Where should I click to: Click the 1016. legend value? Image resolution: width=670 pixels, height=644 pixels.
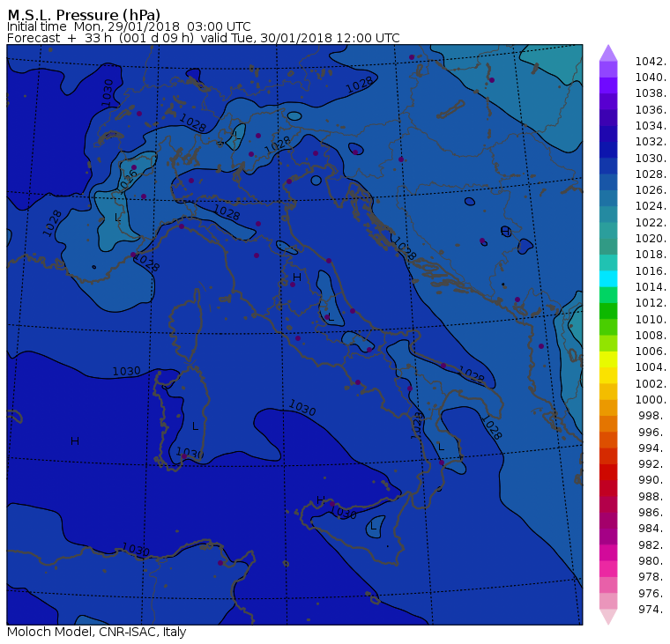(651, 270)
